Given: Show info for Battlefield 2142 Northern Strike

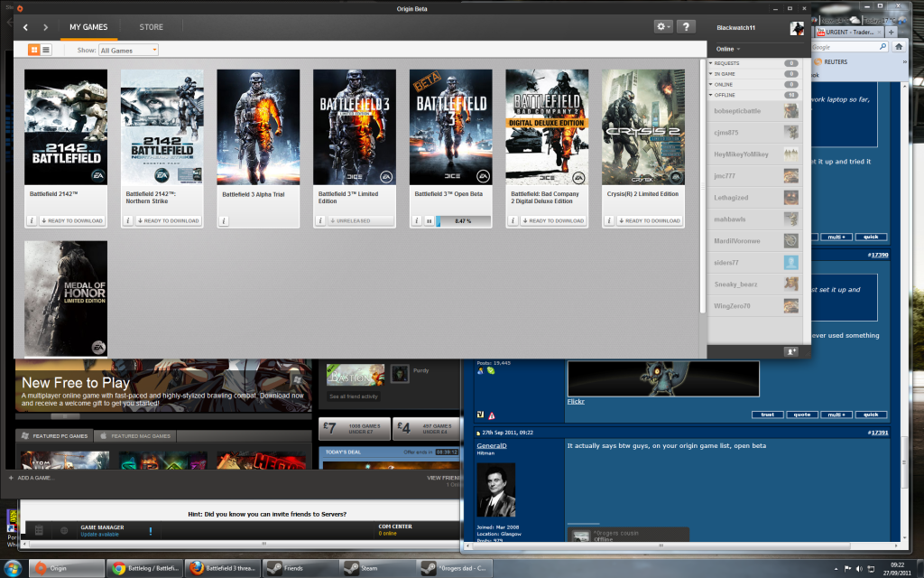Looking at the screenshot, I should tap(127, 220).
